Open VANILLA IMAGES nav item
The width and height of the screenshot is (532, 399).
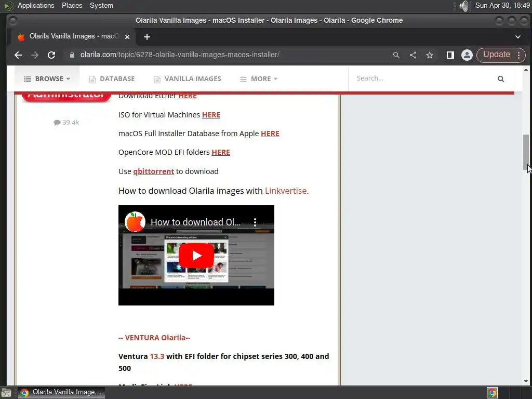pos(187,79)
